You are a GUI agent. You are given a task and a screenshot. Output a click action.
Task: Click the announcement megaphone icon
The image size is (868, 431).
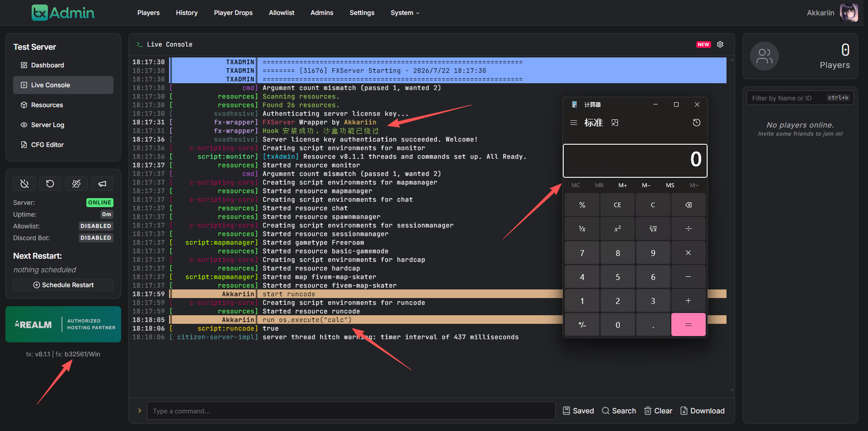pos(102,184)
